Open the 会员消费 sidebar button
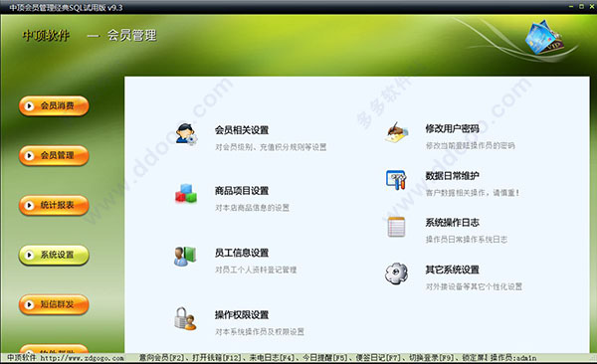The image size is (597, 364). coord(54,105)
